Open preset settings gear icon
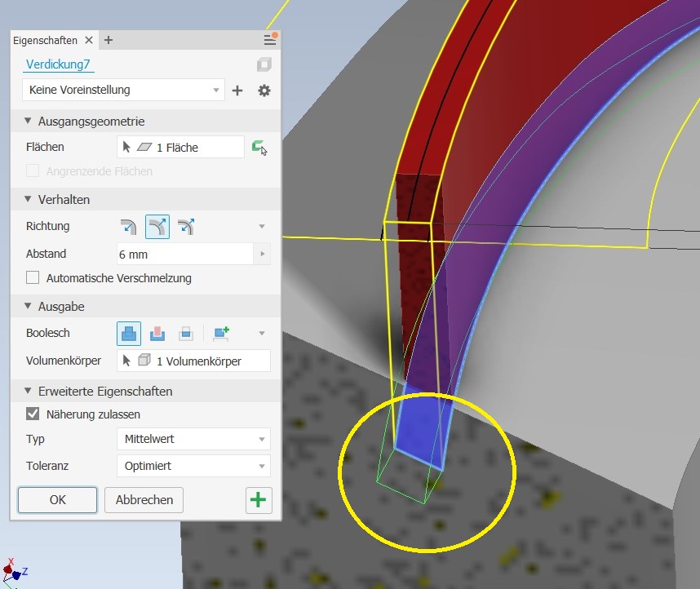This screenshot has width=700, height=589. 264,91
